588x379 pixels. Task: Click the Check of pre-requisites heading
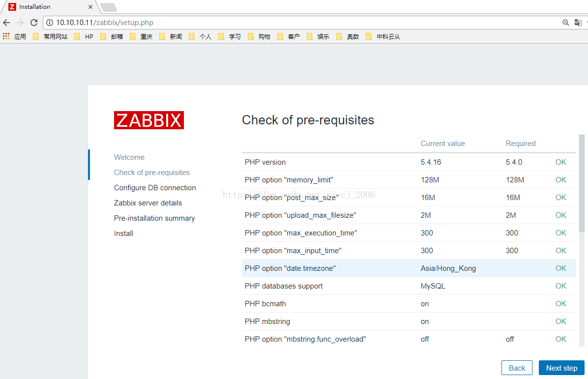308,120
